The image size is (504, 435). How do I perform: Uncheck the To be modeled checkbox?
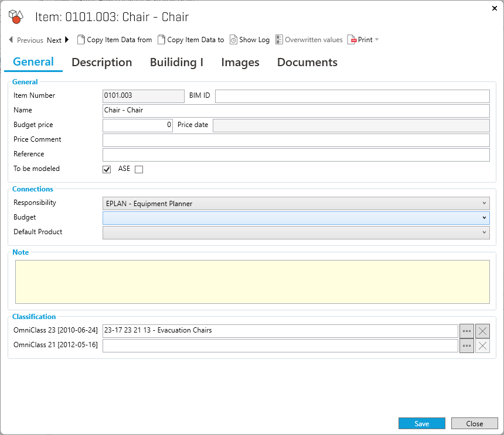pyautogui.click(x=107, y=170)
